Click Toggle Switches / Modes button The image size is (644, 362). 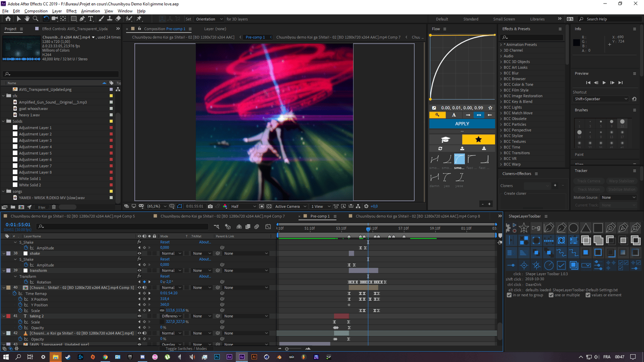[186, 349]
